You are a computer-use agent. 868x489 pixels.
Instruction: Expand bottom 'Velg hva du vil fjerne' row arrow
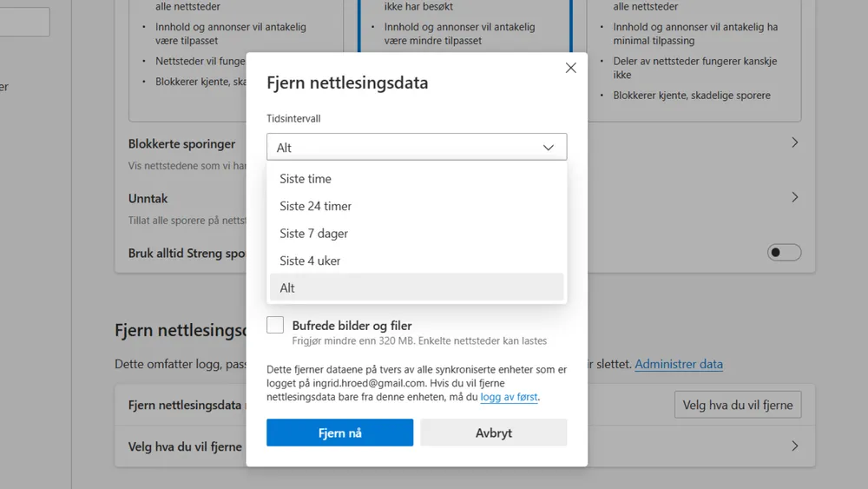pos(794,446)
